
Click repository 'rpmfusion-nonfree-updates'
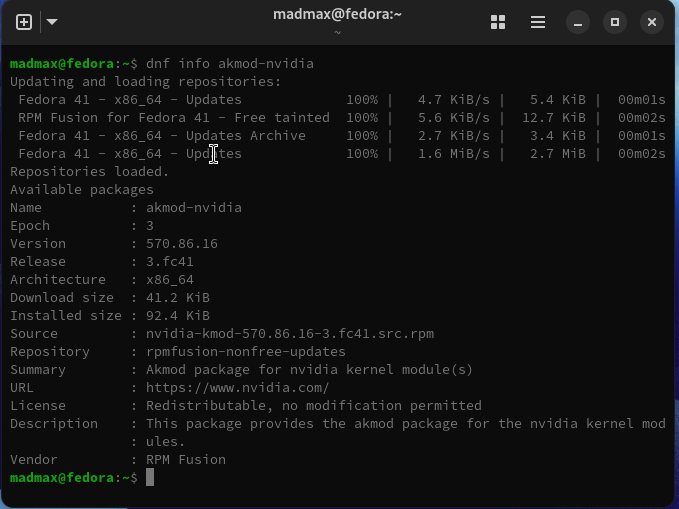246,351
